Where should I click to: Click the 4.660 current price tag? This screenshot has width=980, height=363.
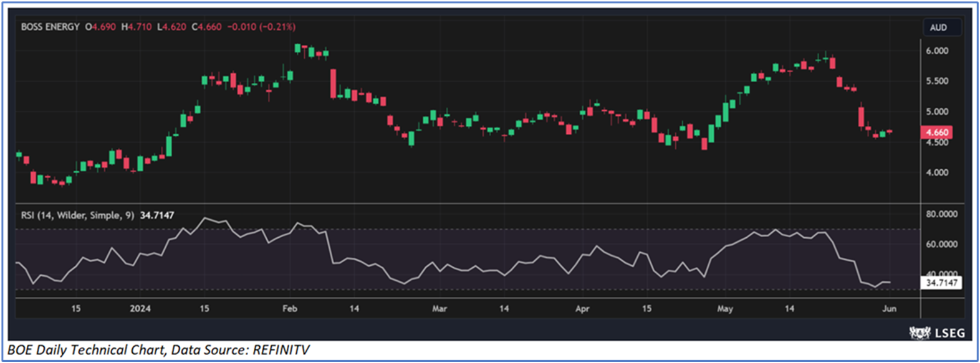pyautogui.click(x=936, y=132)
